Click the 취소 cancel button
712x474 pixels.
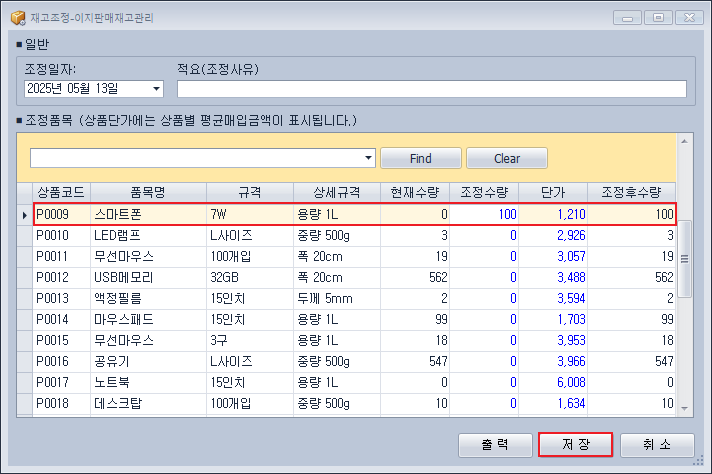click(x=657, y=444)
